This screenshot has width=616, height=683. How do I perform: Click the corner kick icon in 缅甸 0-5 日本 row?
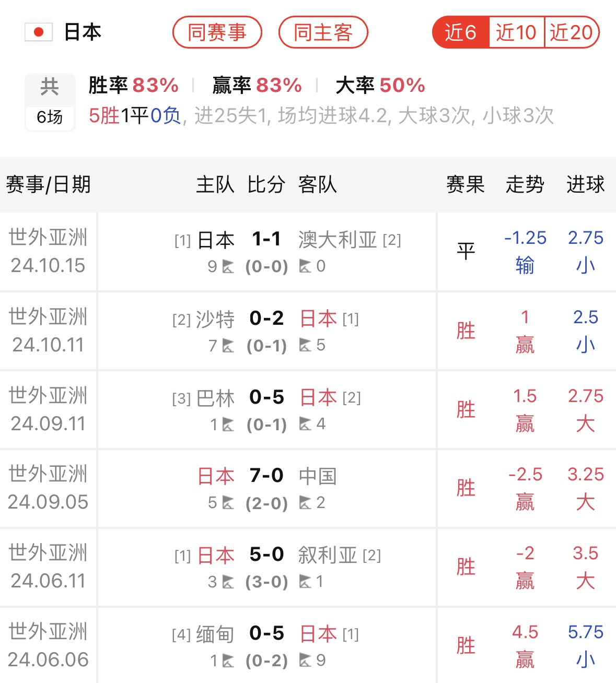[229, 661]
